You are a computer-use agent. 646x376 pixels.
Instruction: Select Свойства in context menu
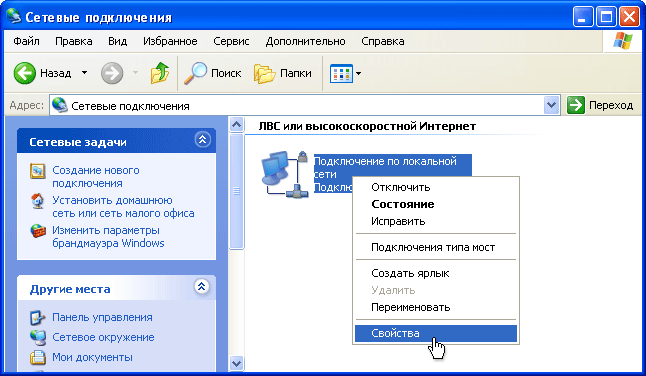coord(436,333)
